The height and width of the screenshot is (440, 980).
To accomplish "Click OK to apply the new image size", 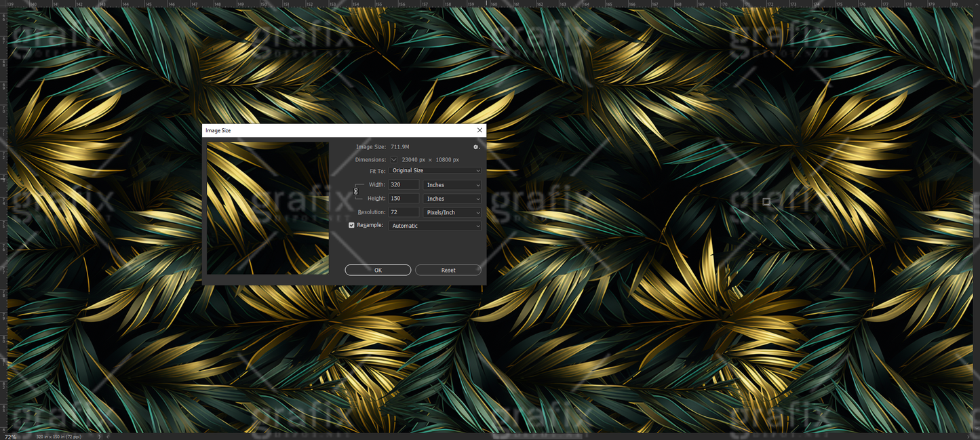I will point(378,269).
